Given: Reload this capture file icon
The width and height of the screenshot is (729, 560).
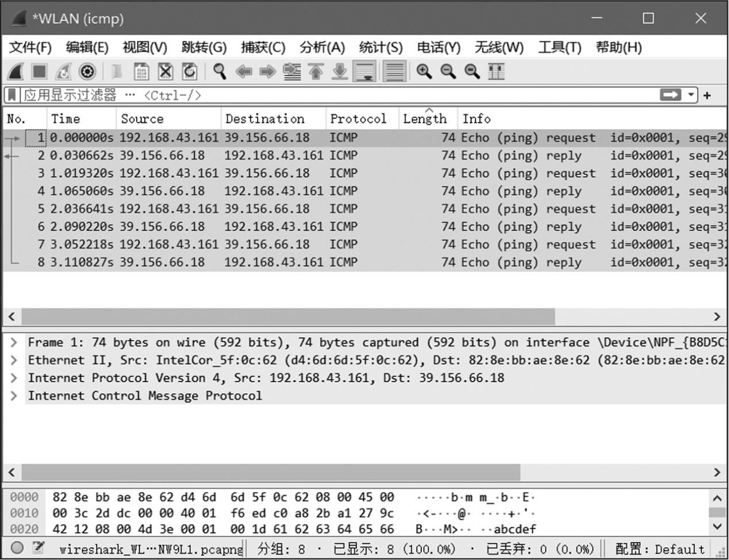Looking at the screenshot, I should coord(190,71).
